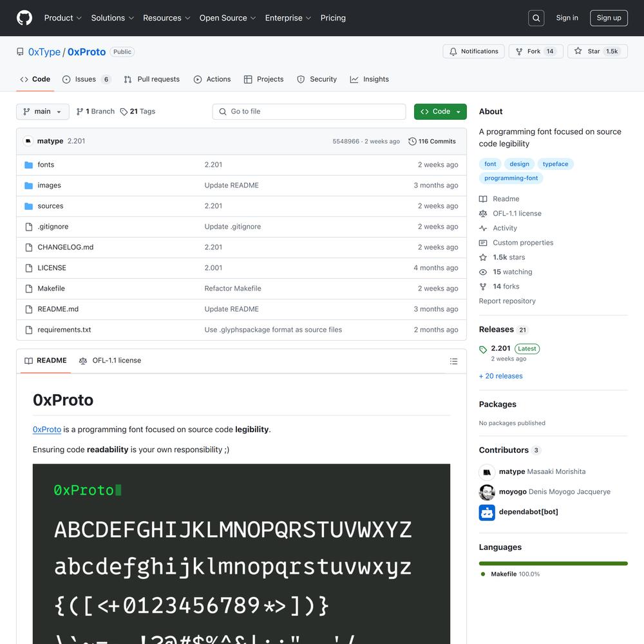Star the 0xProto repository
The image size is (644, 644).
click(598, 52)
